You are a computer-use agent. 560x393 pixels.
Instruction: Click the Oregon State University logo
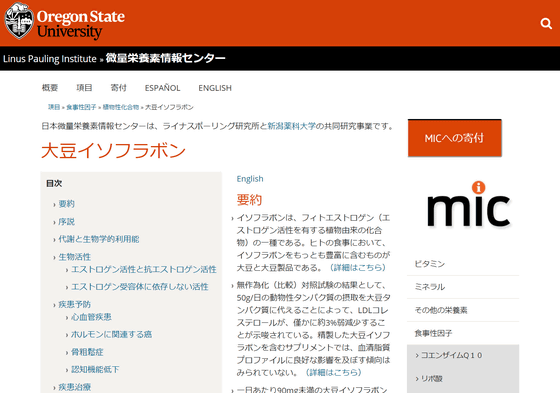pyautogui.click(x=65, y=22)
